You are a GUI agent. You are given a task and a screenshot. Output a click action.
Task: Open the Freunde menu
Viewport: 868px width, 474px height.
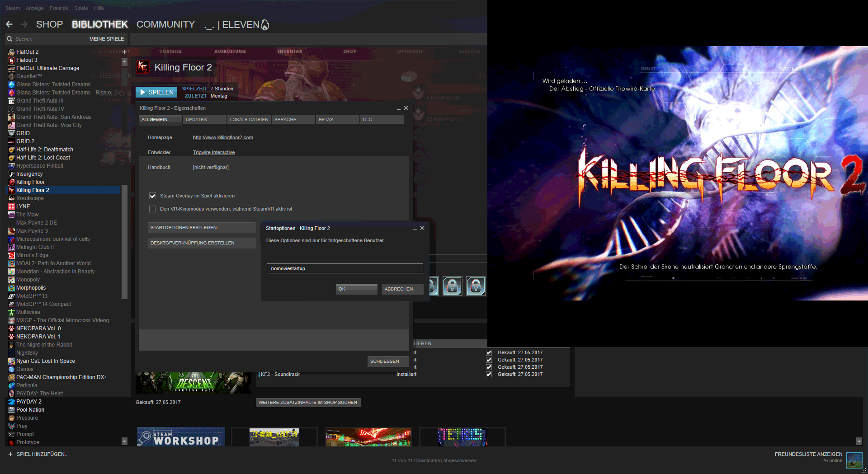[x=59, y=8]
